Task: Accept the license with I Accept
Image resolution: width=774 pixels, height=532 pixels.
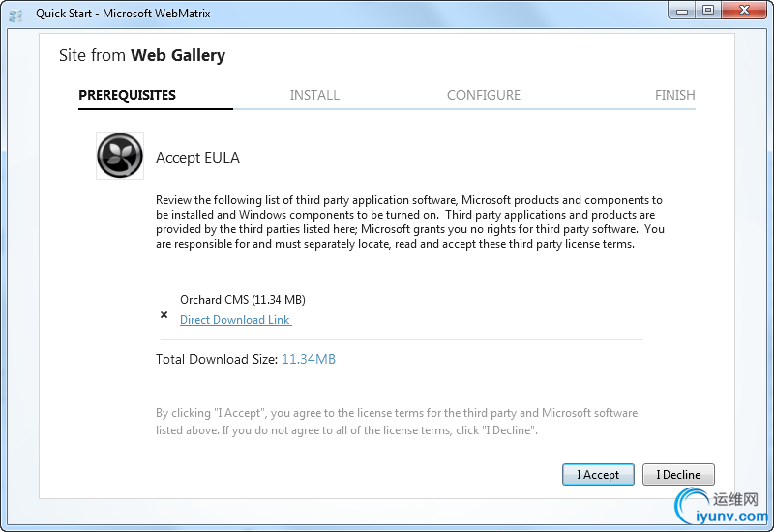Action: 598,474
